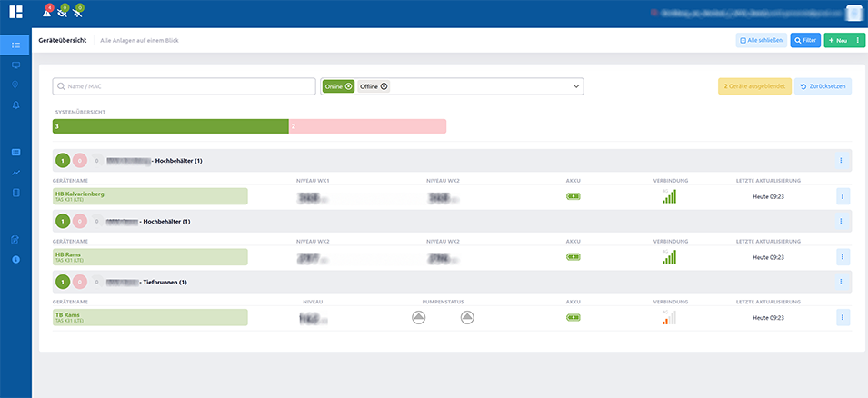Screen dimensions: 868x398
Task: Click the green segment of system overview bar
Action: coord(171,126)
